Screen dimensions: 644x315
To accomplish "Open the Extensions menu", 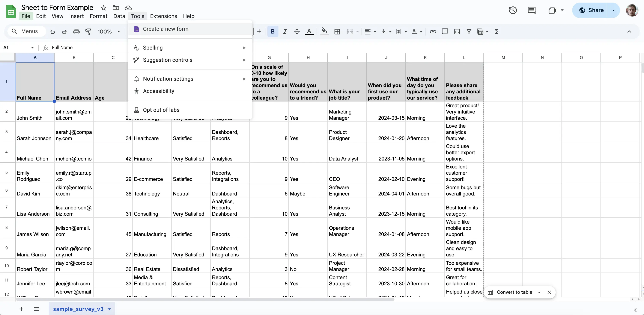I will pos(164,16).
